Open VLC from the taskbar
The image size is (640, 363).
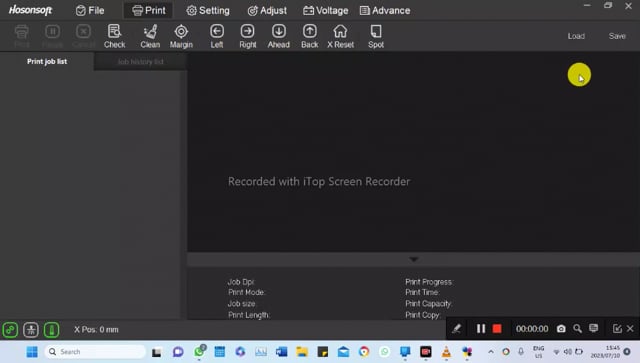pyautogui.click(x=447, y=352)
